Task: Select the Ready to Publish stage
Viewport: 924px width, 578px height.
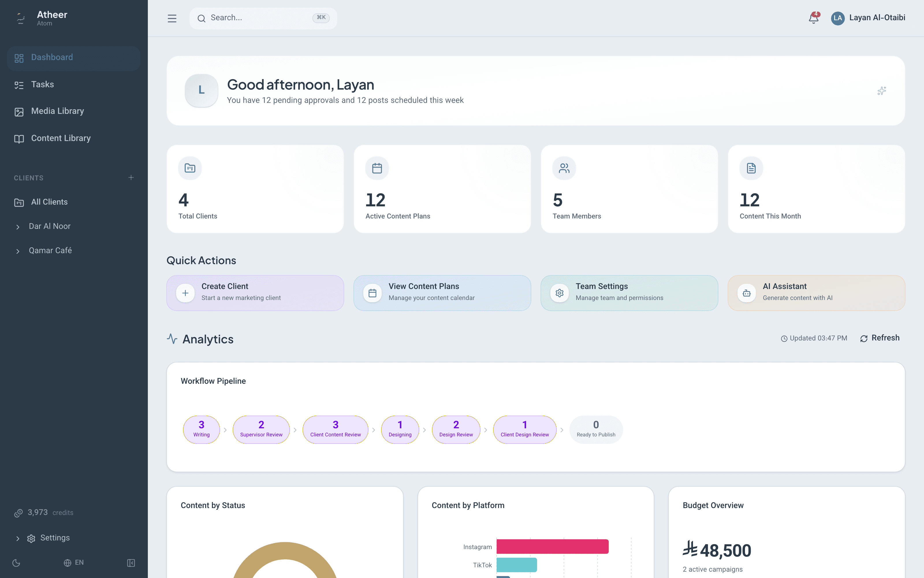Action: click(x=596, y=430)
